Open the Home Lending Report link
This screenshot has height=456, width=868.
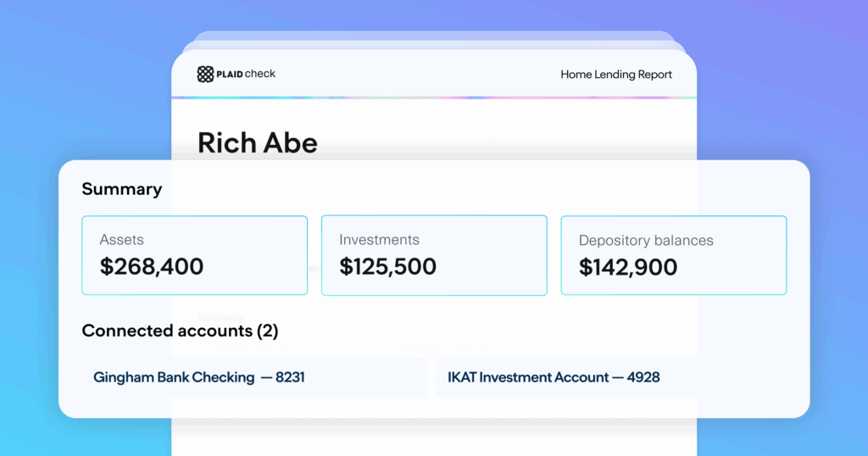coord(615,75)
